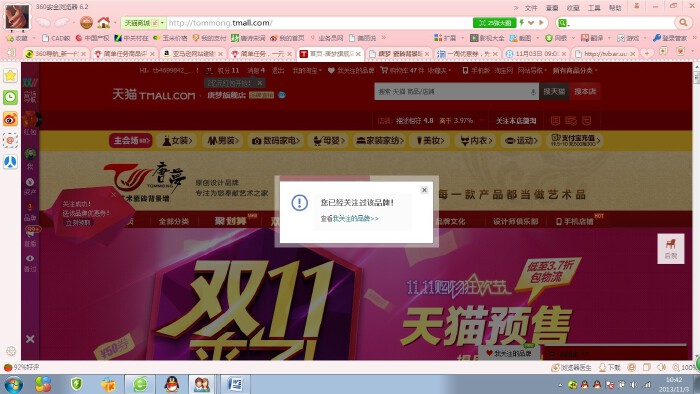Open 登录管家 login manager key icon

tap(670, 38)
